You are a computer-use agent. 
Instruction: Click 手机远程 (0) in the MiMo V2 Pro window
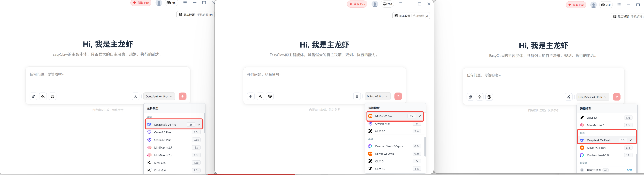tap(420, 16)
